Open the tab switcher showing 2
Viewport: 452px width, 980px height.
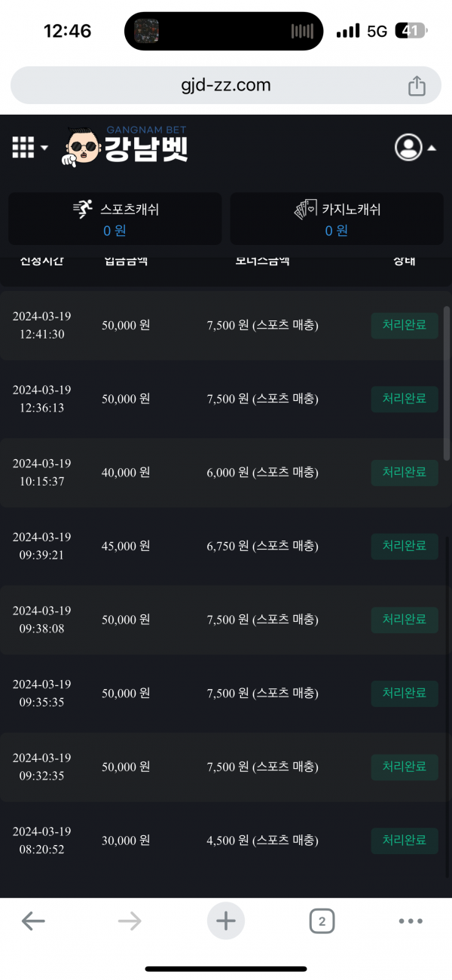click(322, 920)
